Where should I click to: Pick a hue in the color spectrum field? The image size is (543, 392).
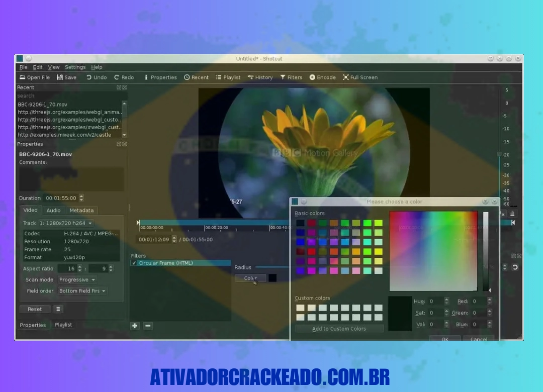click(433, 251)
